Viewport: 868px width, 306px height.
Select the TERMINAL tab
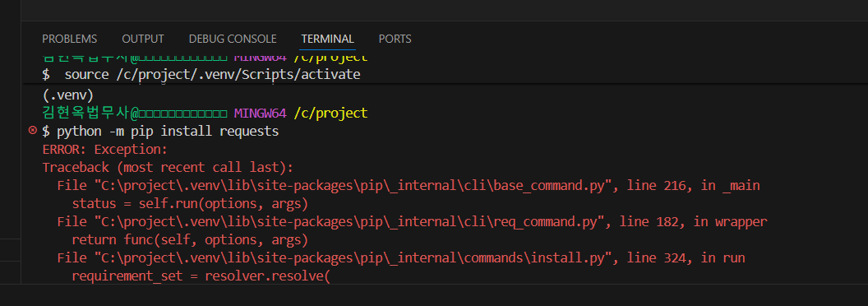click(x=328, y=39)
